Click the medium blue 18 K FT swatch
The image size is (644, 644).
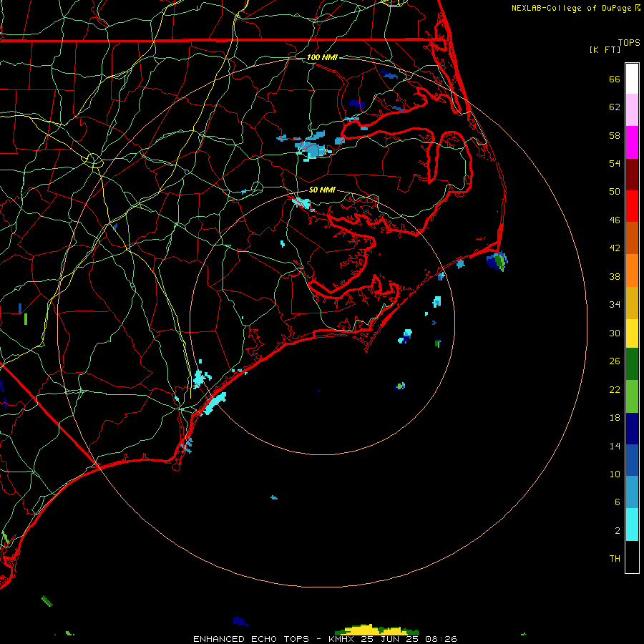(632, 460)
